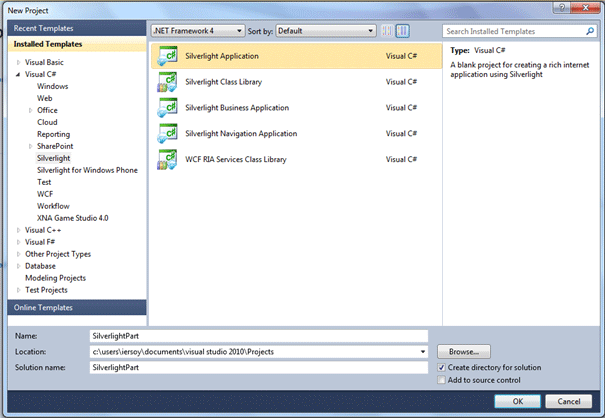The height and width of the screenshot is (418, 605).
Task: Click the Search Installed Templates field
Action: (514, 31)
